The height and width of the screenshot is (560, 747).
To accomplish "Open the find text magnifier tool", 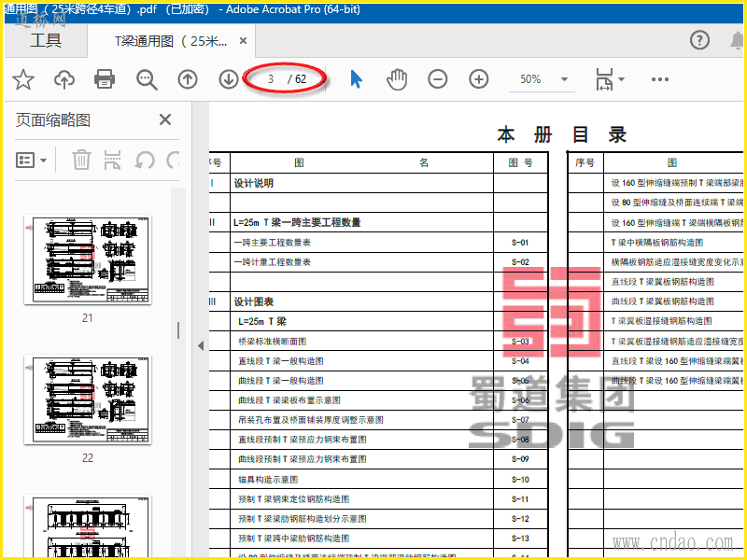I will coord(147,79).
